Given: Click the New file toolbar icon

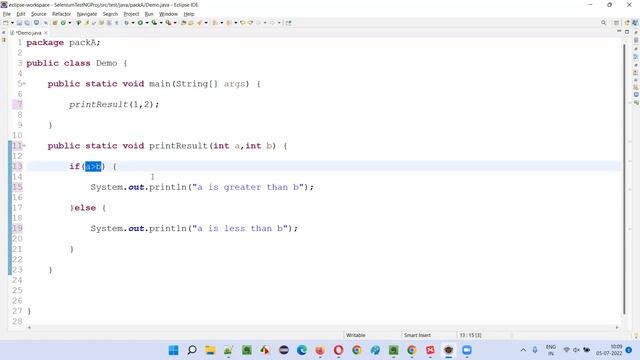Looking at the screenshot, I should coord(6,23).
